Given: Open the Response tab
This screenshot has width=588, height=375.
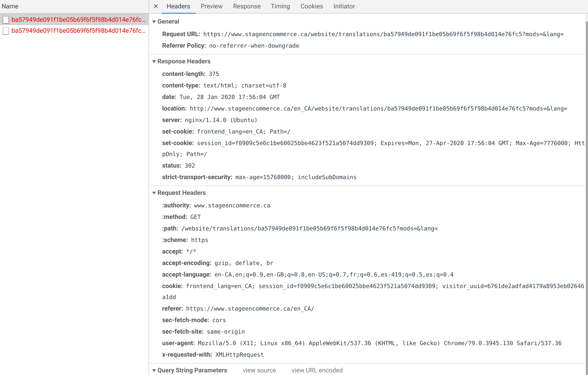Looking at the screenshot, I should pyautogui.click(x=247, y=6).
